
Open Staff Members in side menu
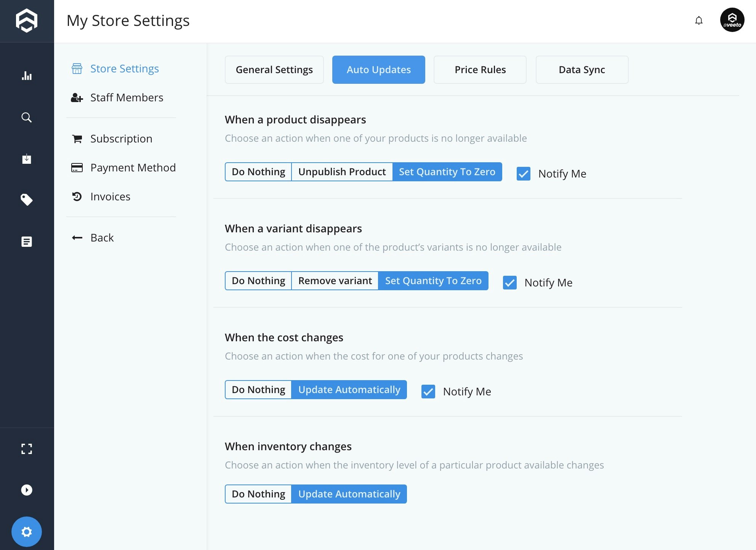(127, 98)
